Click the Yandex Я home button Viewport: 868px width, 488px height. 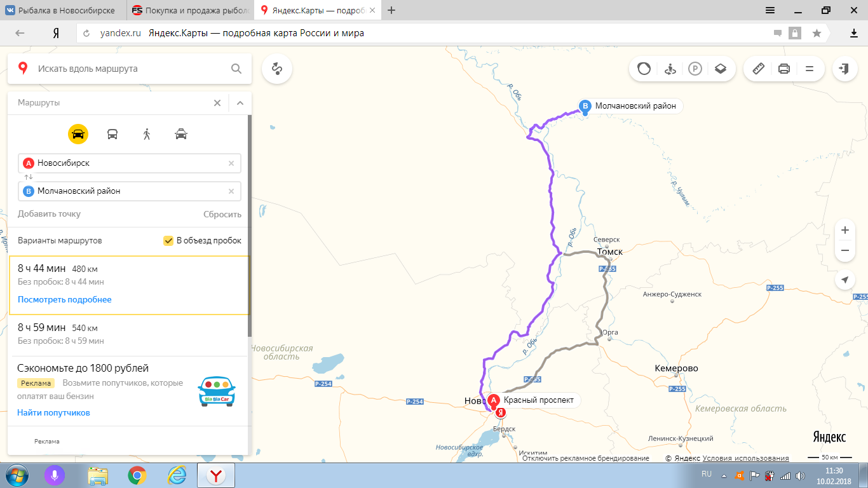(x=56, y=33)
